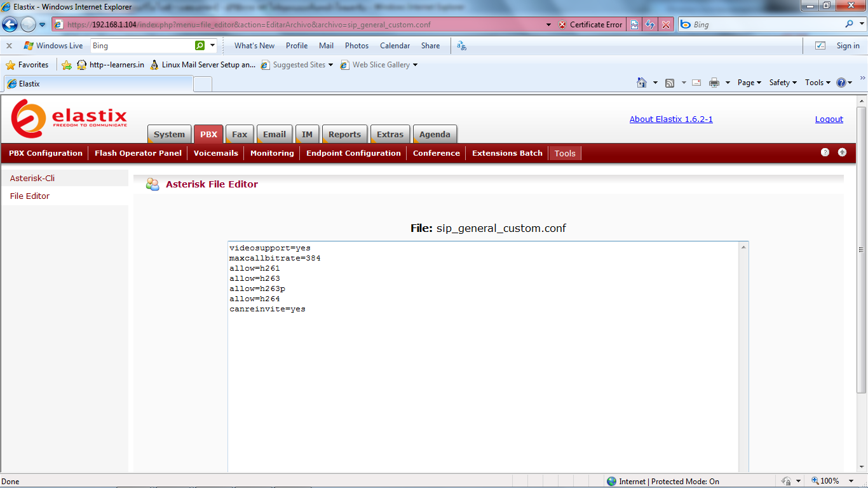Image resolution: width=868 pixels, height=488 pixels.
Task: Click the translate icon on Windows Live toolbar
Action: coord(462,46)
